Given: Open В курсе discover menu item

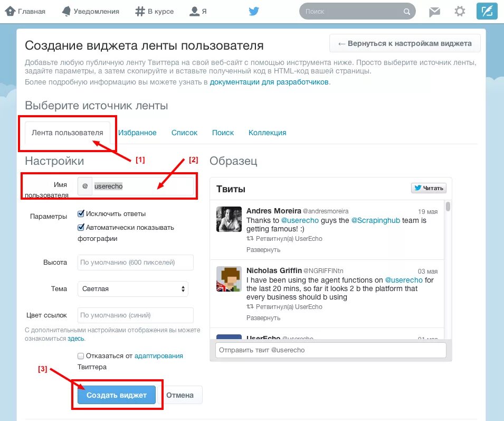Looking at the screenshot, I should tap(154, 12).
